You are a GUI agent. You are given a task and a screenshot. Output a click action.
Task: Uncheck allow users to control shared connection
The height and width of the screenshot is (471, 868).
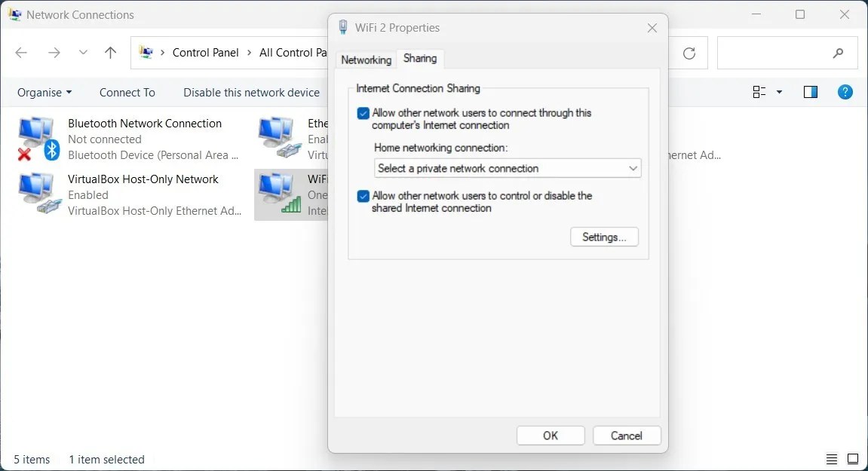point(363,195)
